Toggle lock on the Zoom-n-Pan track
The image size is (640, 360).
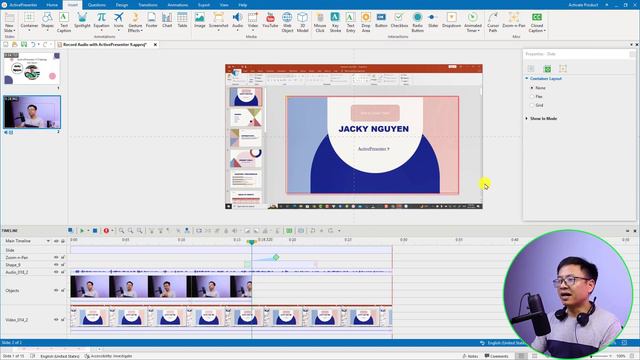pyautogui.click(x=63, y=258)
